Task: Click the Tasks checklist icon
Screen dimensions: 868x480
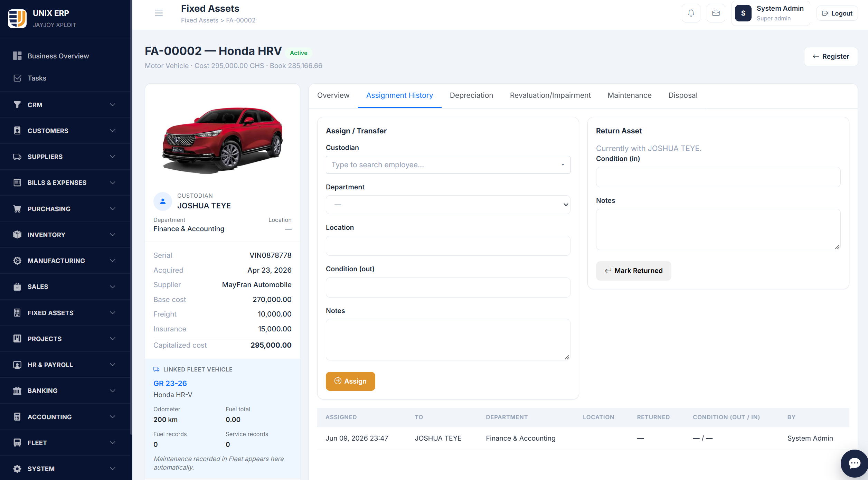Action: pyautogui.click(x=17, y=78)
